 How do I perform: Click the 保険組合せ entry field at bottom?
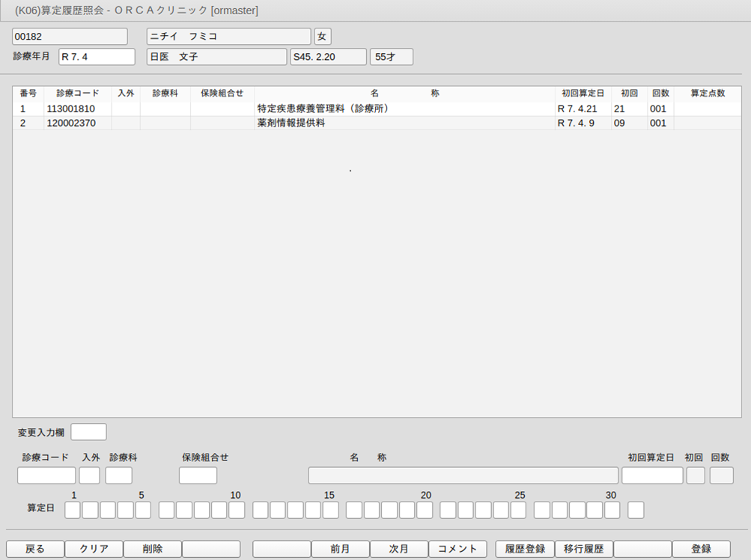pos(198,475)
